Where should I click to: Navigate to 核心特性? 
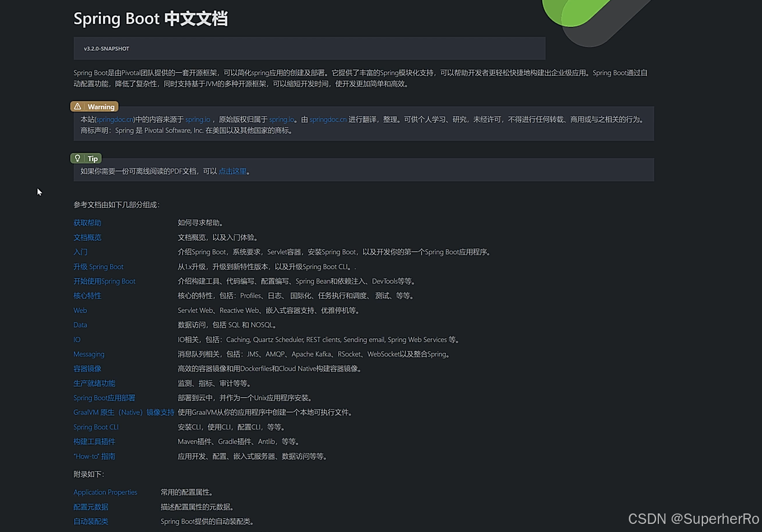click(x=87, y=296)
